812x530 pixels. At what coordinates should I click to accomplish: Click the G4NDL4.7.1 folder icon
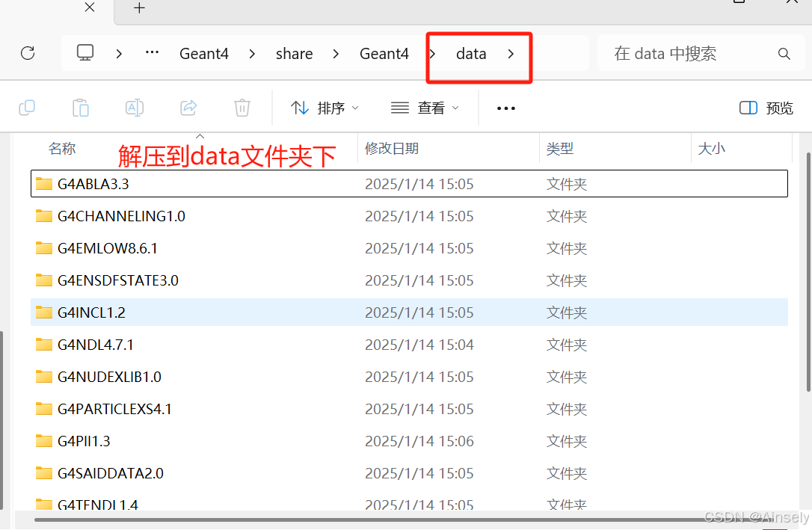pyautogui.click(x=44, y=344)
